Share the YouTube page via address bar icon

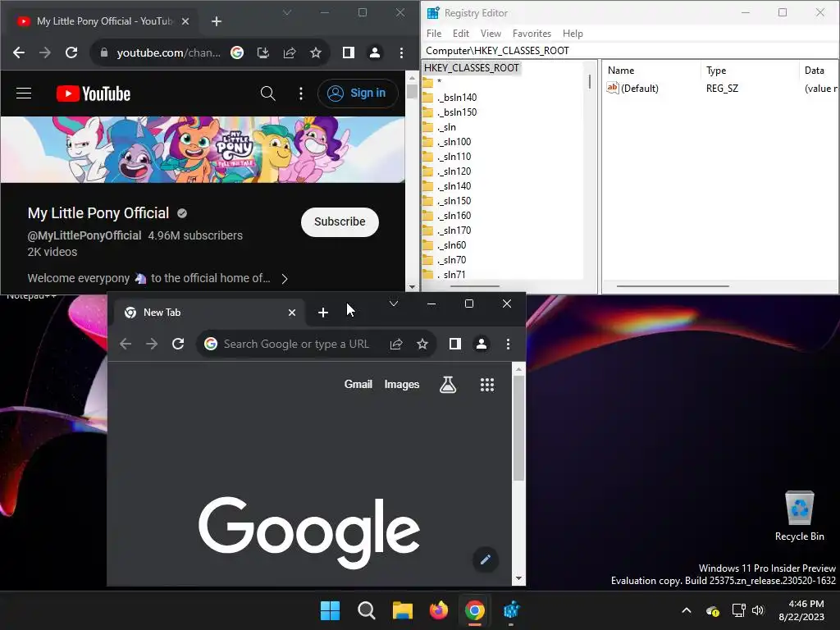[x=290, y=52]
